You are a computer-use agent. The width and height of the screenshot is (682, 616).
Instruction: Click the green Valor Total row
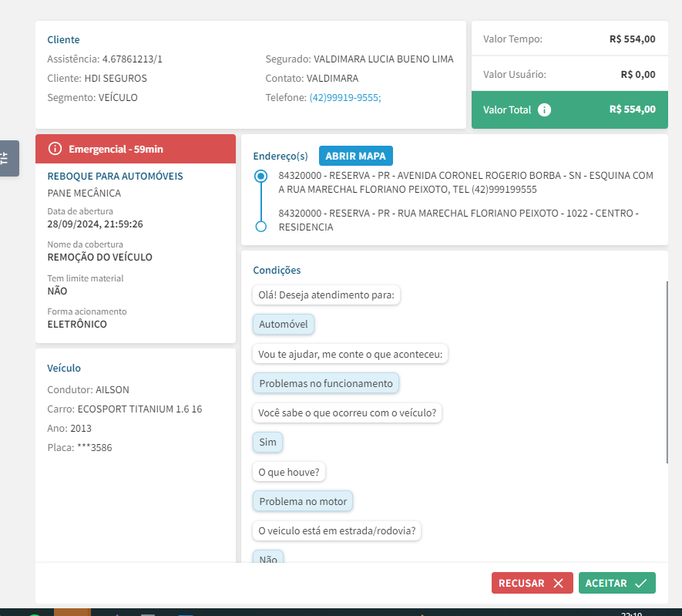click(569, 109)
